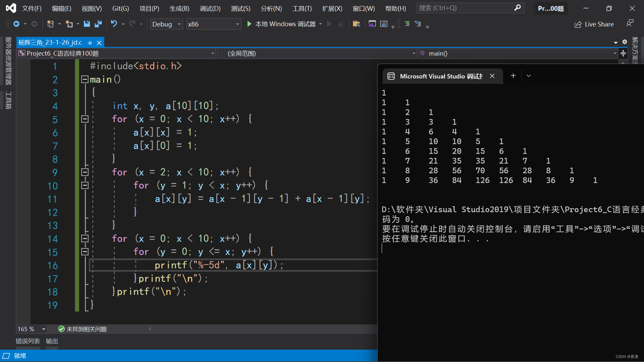Expand the 165 % zoom dropdown
The height and width of the screenshot is (362, 644).
[x=44, y=329]
